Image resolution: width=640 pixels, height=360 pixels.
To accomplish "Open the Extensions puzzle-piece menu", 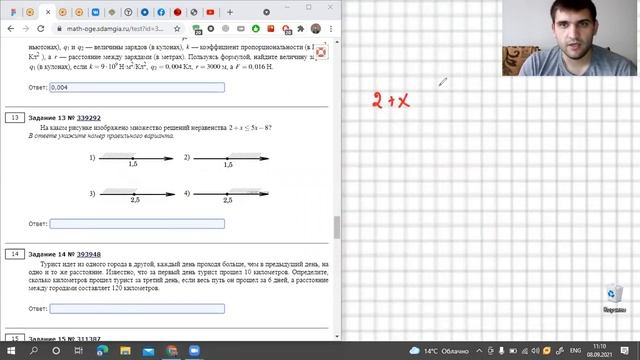I will [301, 29].
